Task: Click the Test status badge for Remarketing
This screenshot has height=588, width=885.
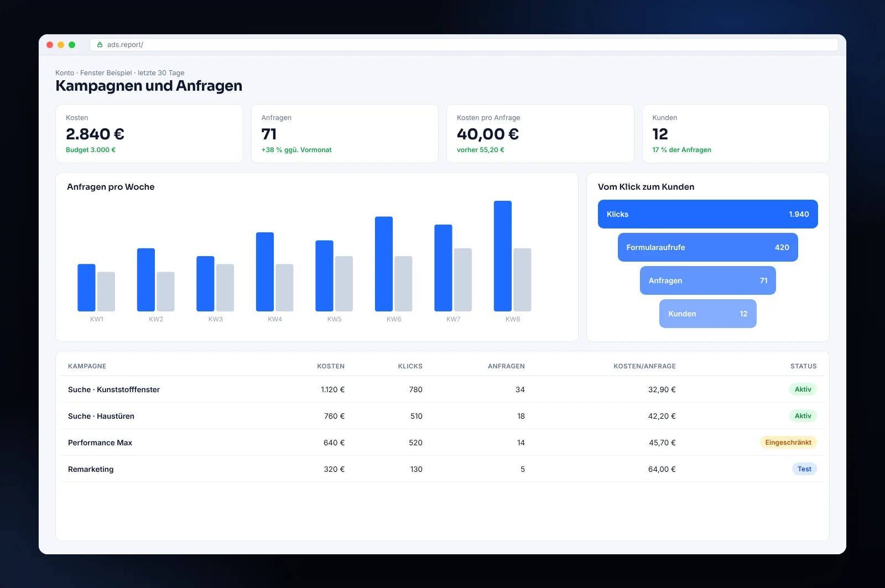Action: point(804,469)
